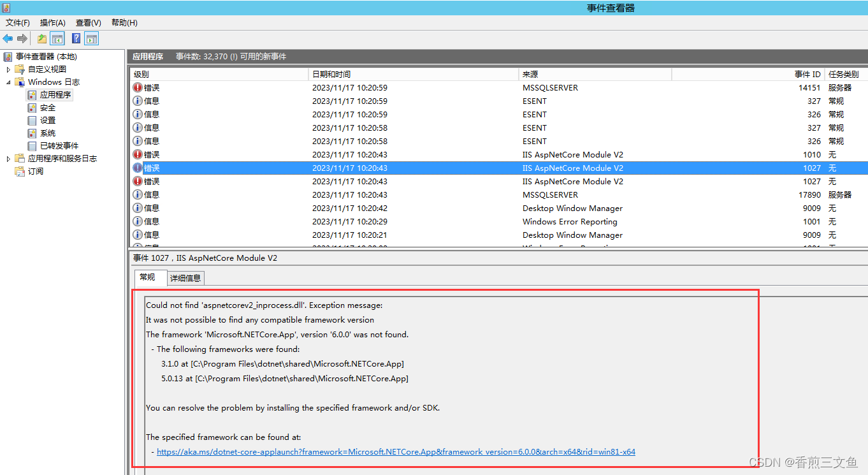Click the error icon of highlighted 1027 row

click(138, 168)
